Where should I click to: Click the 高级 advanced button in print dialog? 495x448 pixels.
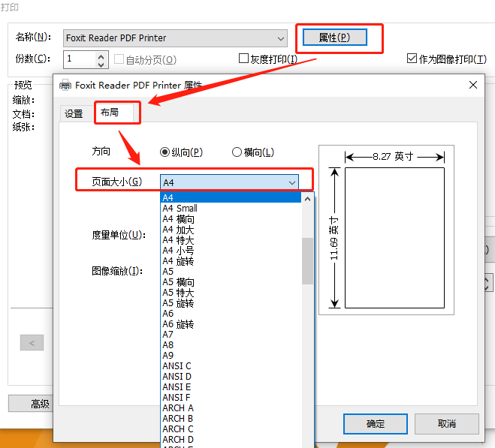31,404
